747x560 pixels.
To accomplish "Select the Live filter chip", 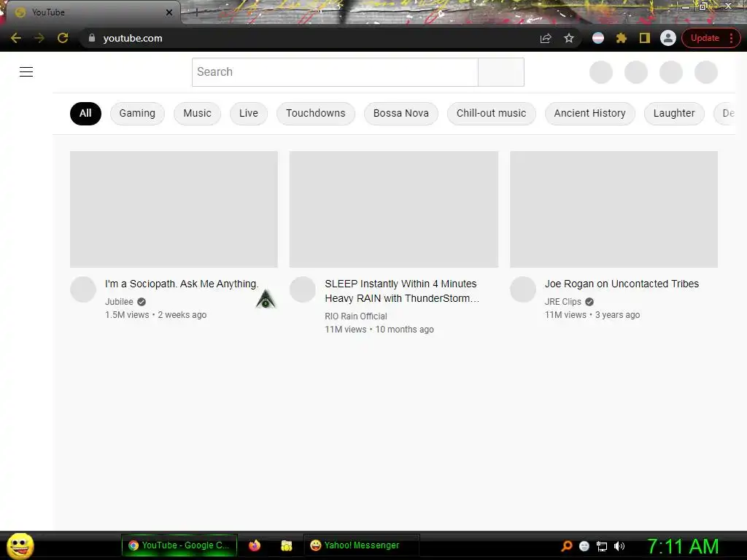I will click(x=249, y=113).
